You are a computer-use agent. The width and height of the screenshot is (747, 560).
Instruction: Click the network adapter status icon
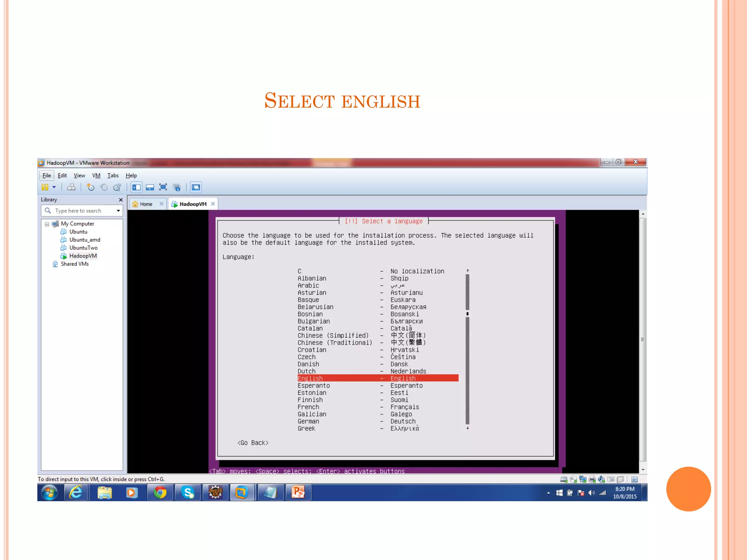tap(583, 479)
